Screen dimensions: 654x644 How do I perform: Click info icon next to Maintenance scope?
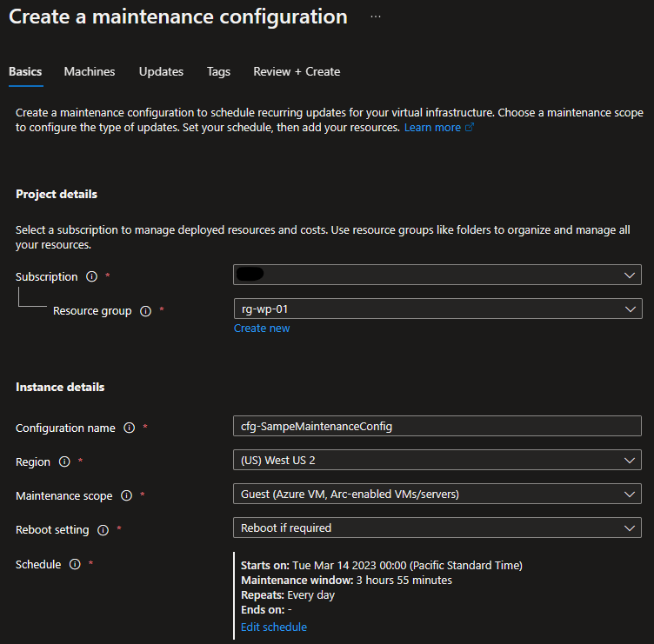[x=126, y=495]
